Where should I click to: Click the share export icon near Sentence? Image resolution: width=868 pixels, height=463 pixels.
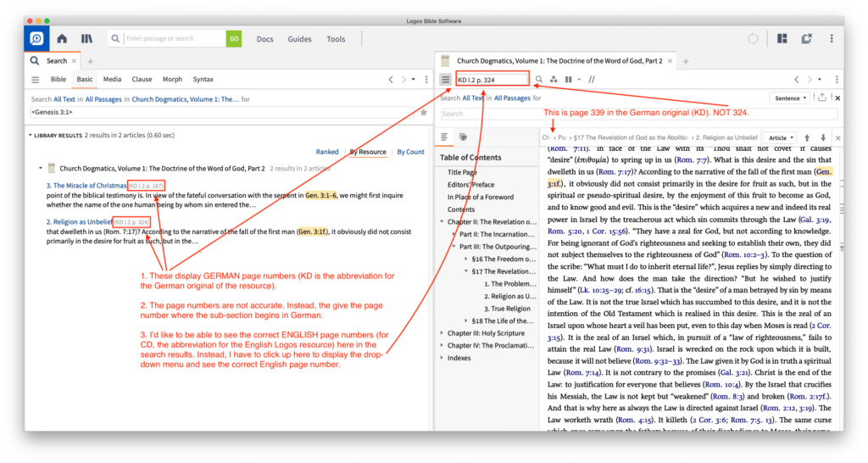[822, 98]
